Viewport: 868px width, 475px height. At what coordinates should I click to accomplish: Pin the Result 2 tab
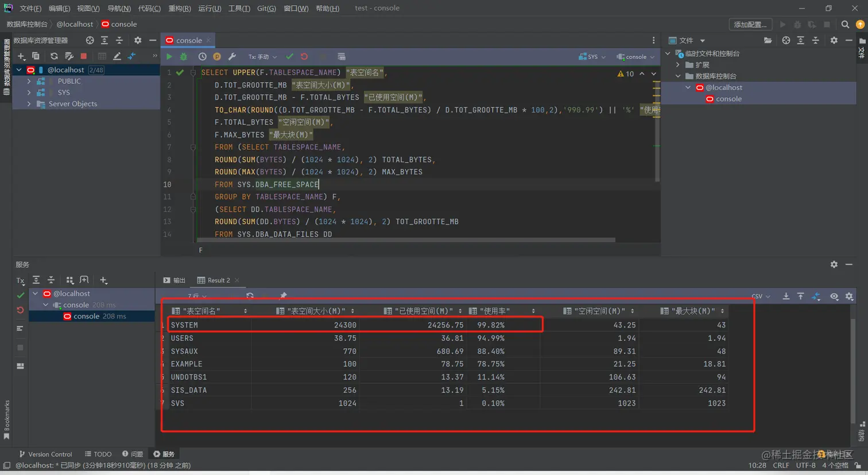[x=283, y=296]
